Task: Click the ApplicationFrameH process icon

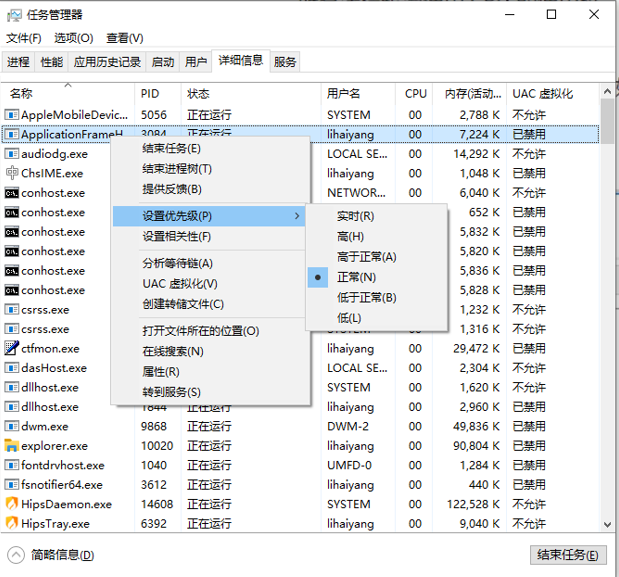Action: point(11,134)
